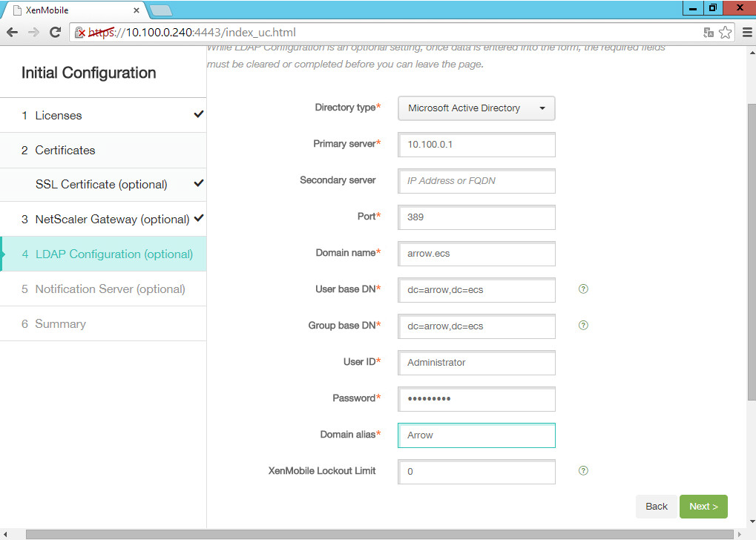Click the Port field showing 389
The height and width of the screenshot is (540, 756).
476,217
